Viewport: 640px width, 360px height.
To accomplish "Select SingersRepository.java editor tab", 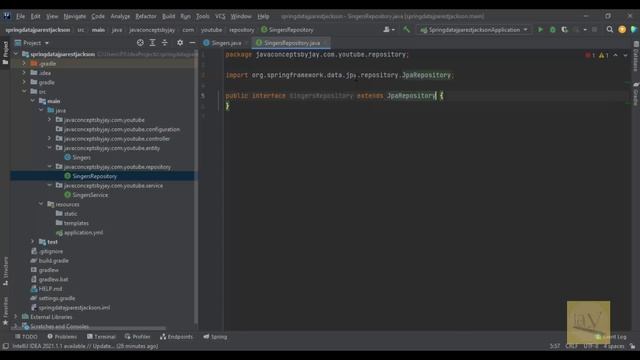I will pyautogui.click(x=291, y=43).
